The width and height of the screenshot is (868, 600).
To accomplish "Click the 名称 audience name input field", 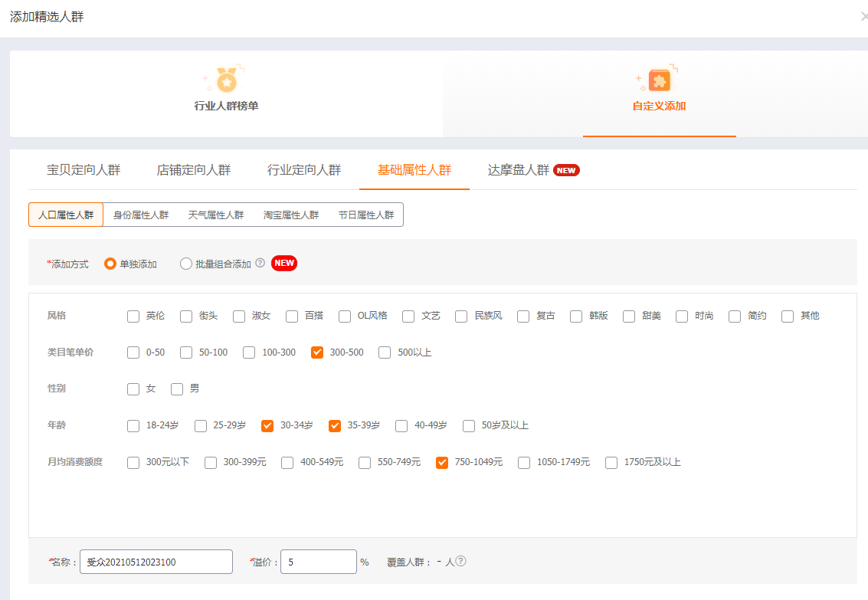I will point(156,562).
